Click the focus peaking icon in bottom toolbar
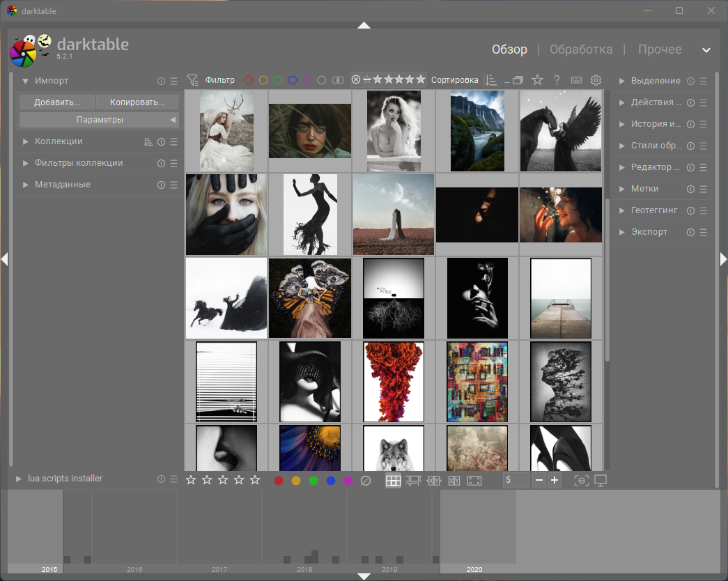The image size is (728, 581). coord(581,481)
